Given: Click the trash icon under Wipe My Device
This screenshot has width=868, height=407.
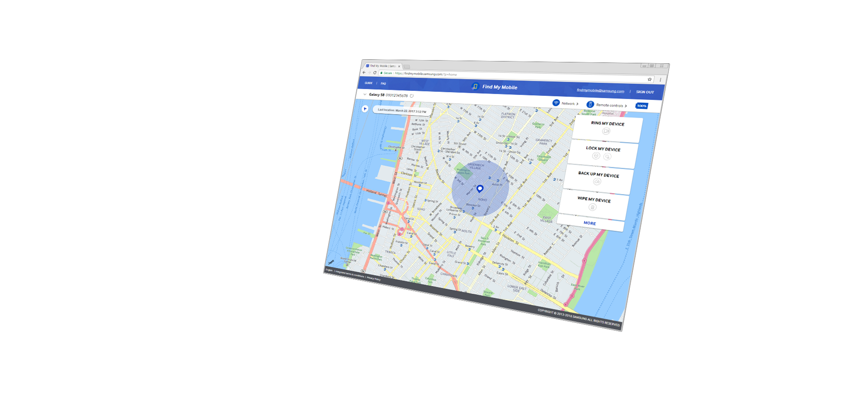Looking at the screenshot, I should tap(592, 207).
